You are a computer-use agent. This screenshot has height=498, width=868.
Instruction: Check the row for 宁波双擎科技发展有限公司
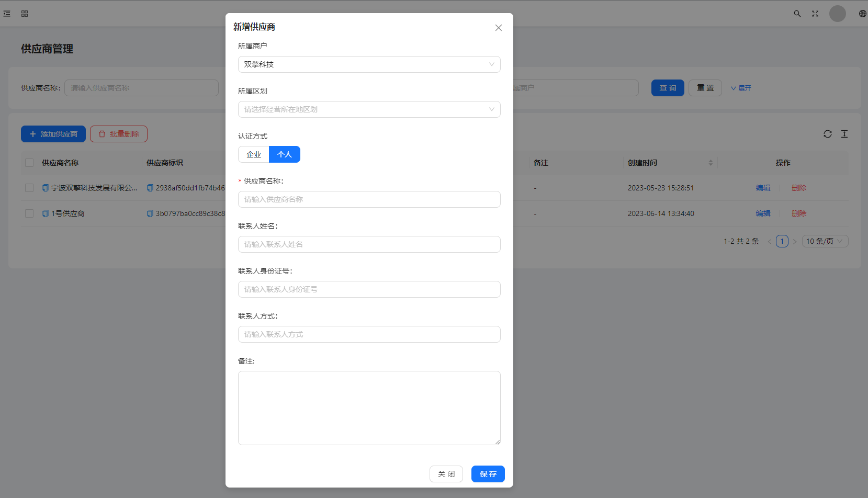point(29,188)
